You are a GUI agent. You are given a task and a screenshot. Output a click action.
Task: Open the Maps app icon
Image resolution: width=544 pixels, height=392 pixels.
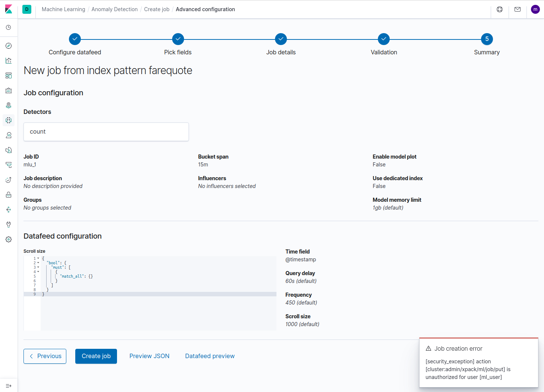9,105
